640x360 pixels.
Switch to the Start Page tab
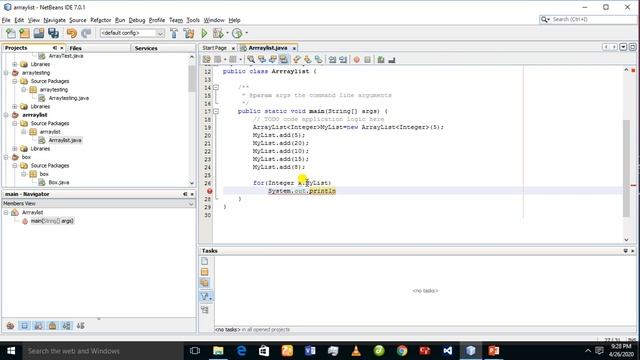tap(214, 48)
